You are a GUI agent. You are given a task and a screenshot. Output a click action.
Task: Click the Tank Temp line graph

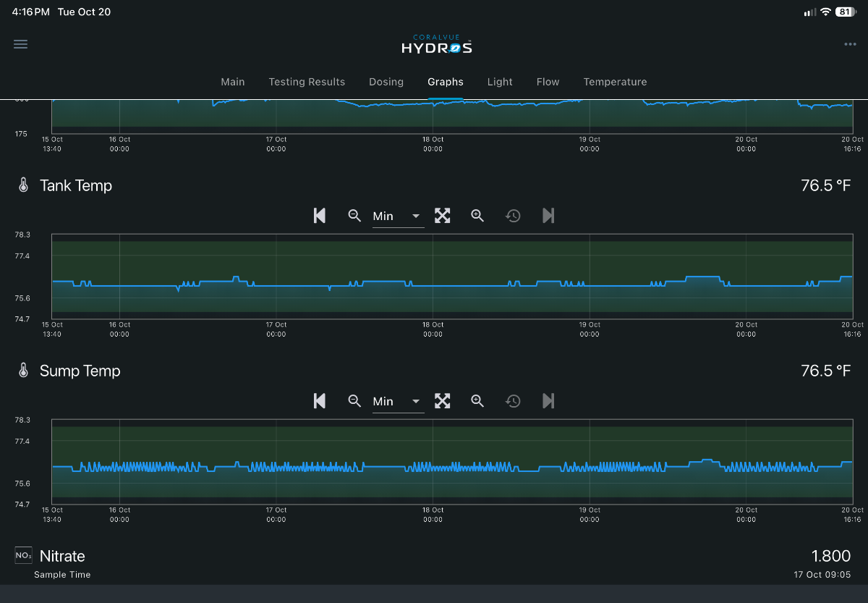click(x=452, y=276)
